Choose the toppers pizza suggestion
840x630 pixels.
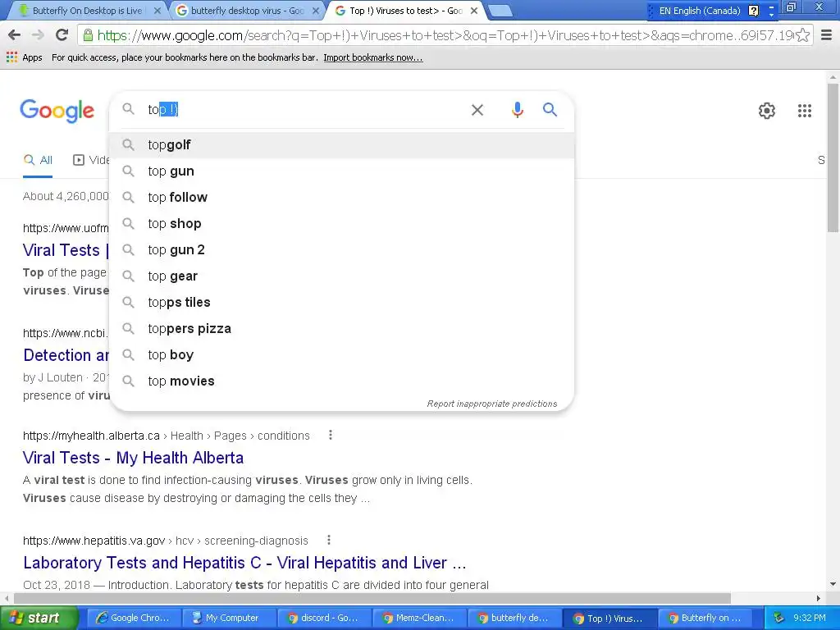coord(342,329)
